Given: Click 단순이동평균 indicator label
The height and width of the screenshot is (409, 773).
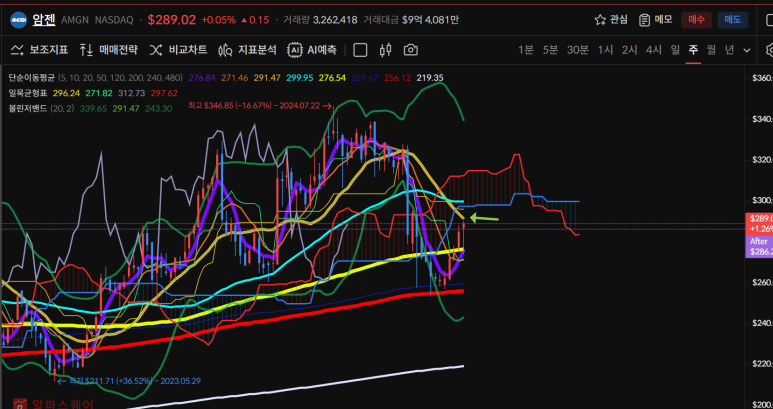Looking at the screenshot, I should (x=32, y=78).
